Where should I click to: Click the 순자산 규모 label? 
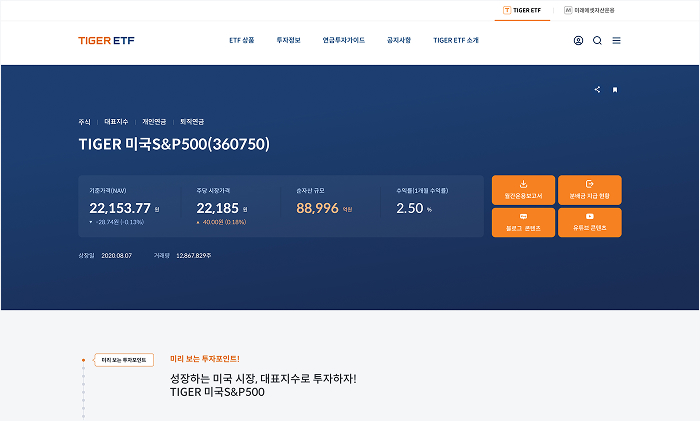[310, 191]
